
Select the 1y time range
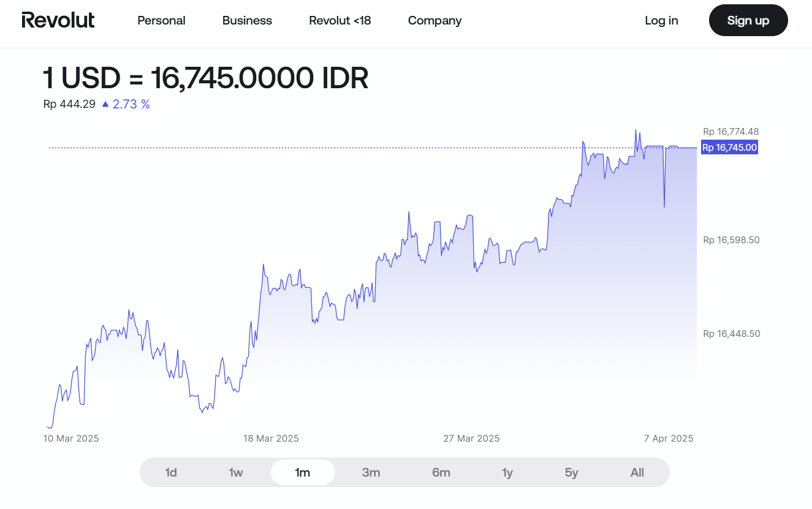507,472
